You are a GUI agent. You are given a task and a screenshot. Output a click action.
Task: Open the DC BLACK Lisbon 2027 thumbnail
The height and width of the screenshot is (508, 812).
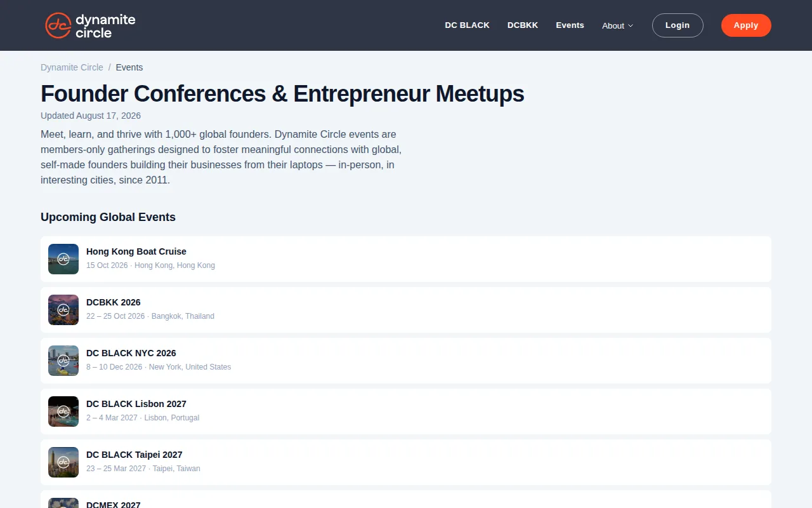[63, 411]
